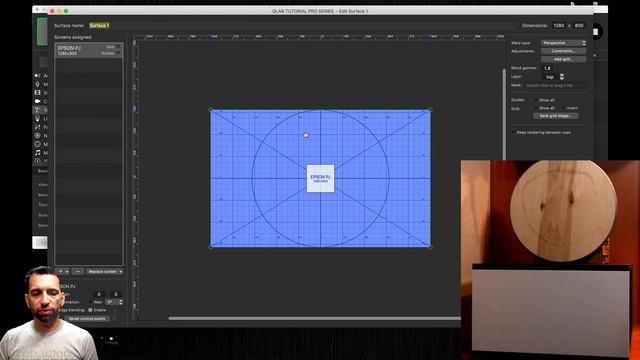
Task: Open the Replace screen dropdown
Action: coord(105,271)
